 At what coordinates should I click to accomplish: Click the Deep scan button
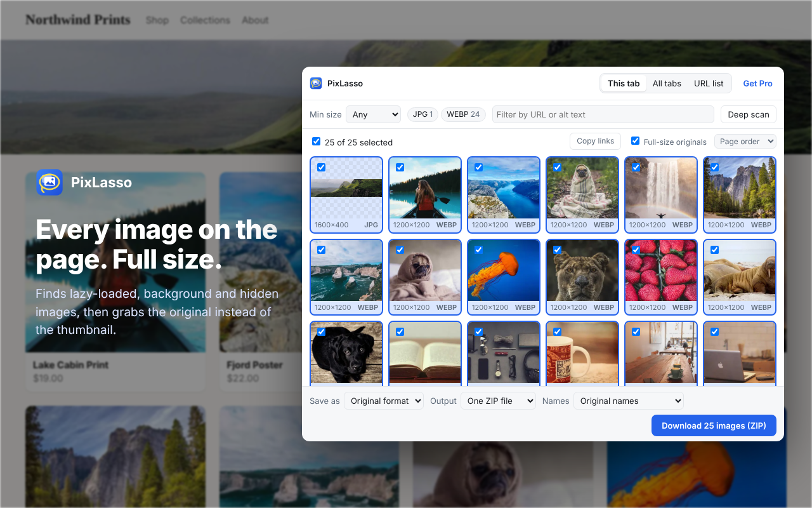749,114
